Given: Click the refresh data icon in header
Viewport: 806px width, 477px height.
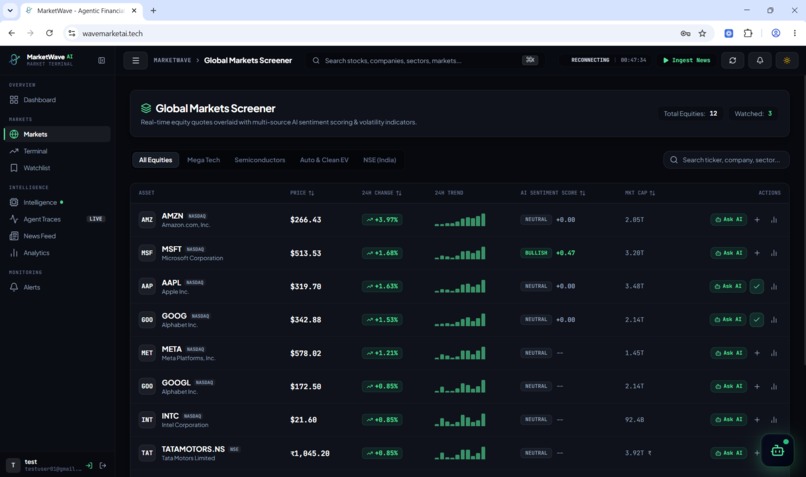Looking at the screenshot, I should (732, 60).
